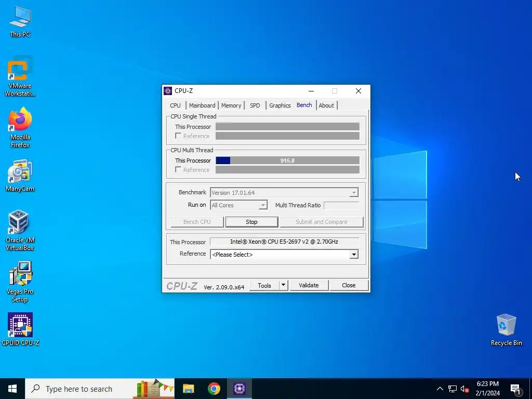Expand the Benchmark version dropdown
Image resolution: width=532 pixels, height=399 pixels.
pos(354,193)
